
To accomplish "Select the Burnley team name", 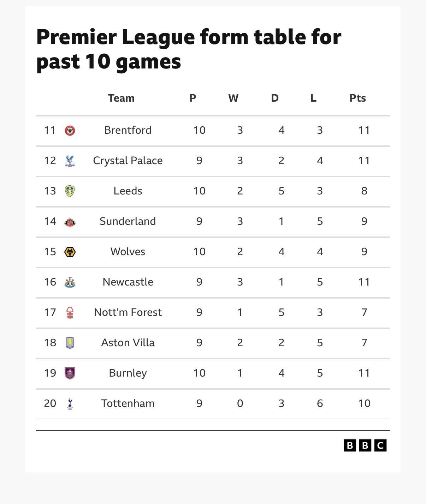I will tap(128, 373).
